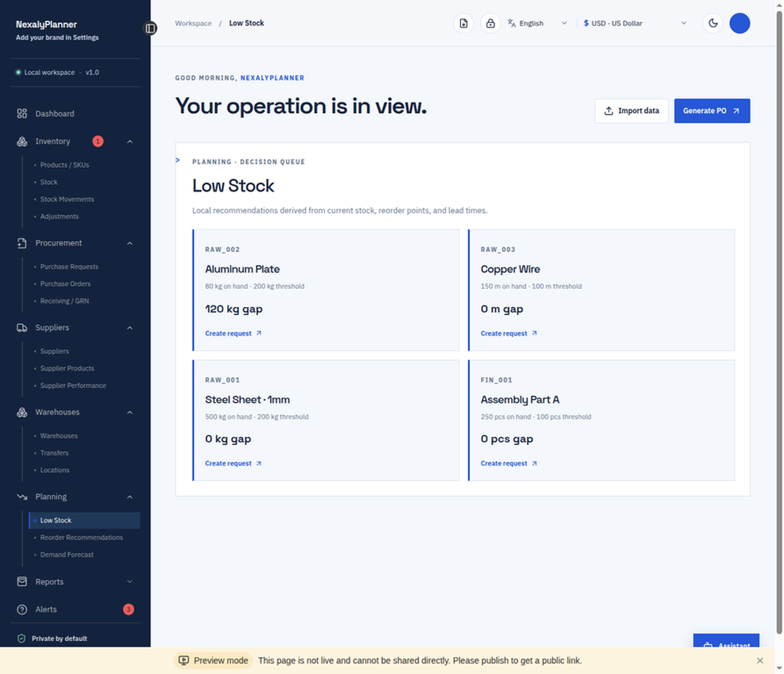
Task: Open Supplier Products
Action: [x=67, y=368]
